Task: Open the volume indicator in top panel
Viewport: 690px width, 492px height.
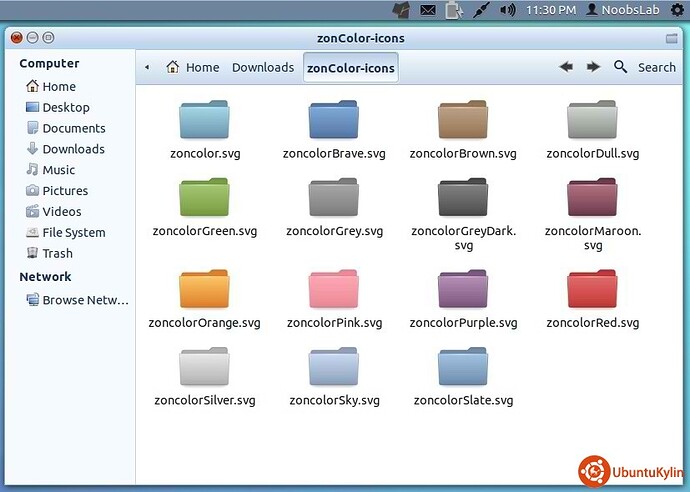Action: pyautogui.click(x=507, y=10)
